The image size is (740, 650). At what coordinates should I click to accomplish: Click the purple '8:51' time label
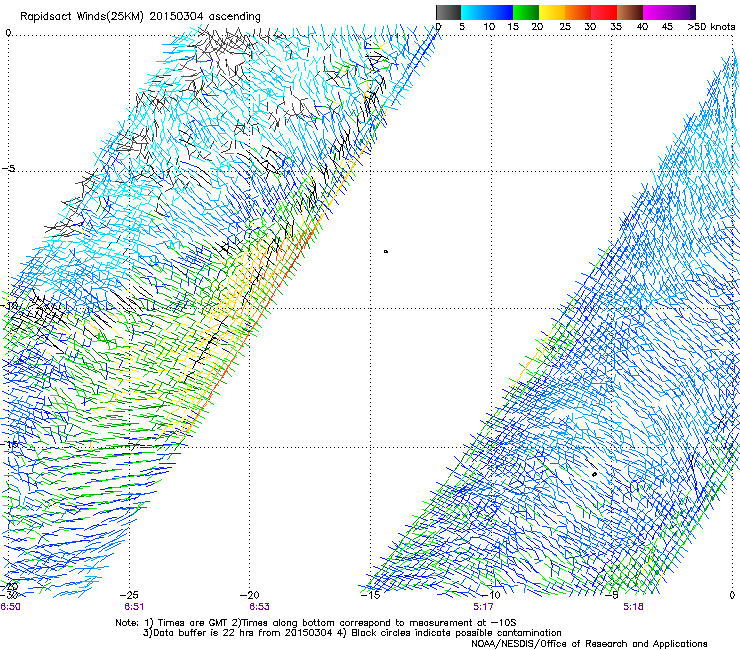click(134, 607)
